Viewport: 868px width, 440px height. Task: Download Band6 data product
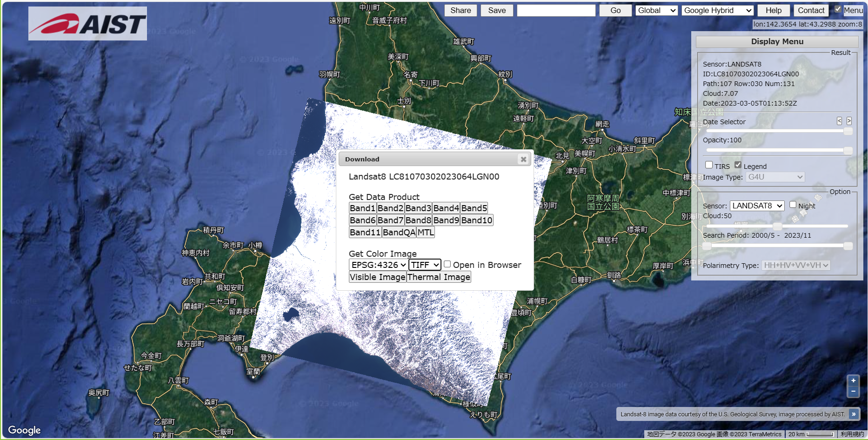363,220
